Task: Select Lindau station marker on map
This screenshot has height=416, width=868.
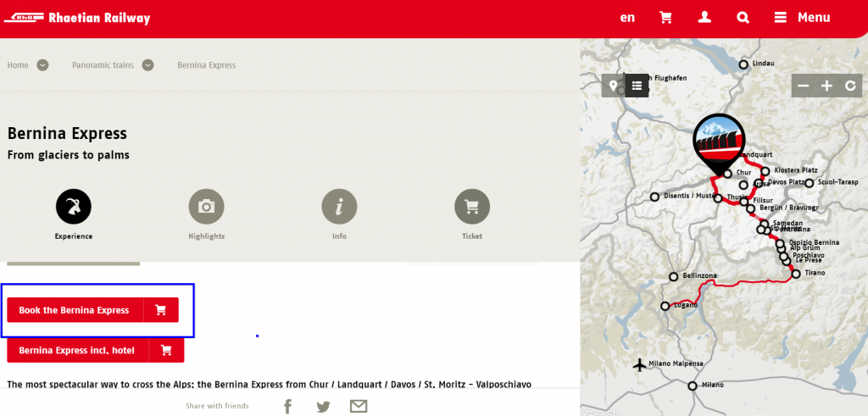Action: [x=743, y=64]
